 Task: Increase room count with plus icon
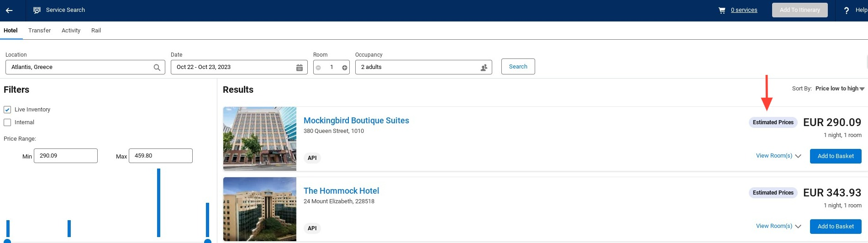(x=345, y=68)
